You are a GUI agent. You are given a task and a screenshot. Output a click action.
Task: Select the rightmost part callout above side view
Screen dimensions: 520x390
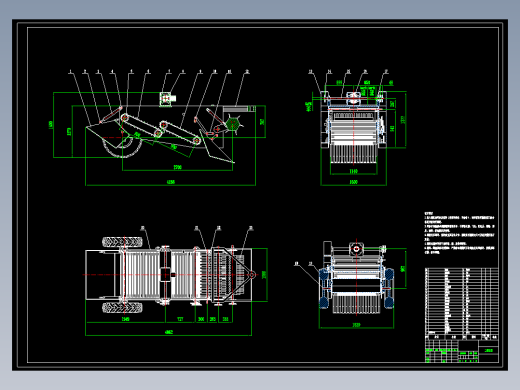(247, 71)
